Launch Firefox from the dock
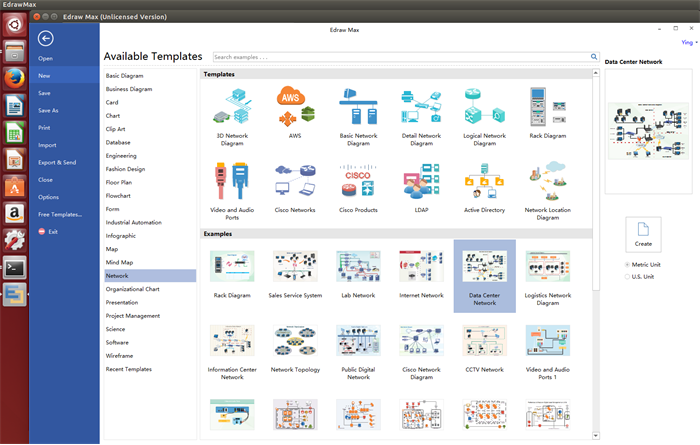Image resolution: width=700 pixels, height=445 pixels. point(15,78)
